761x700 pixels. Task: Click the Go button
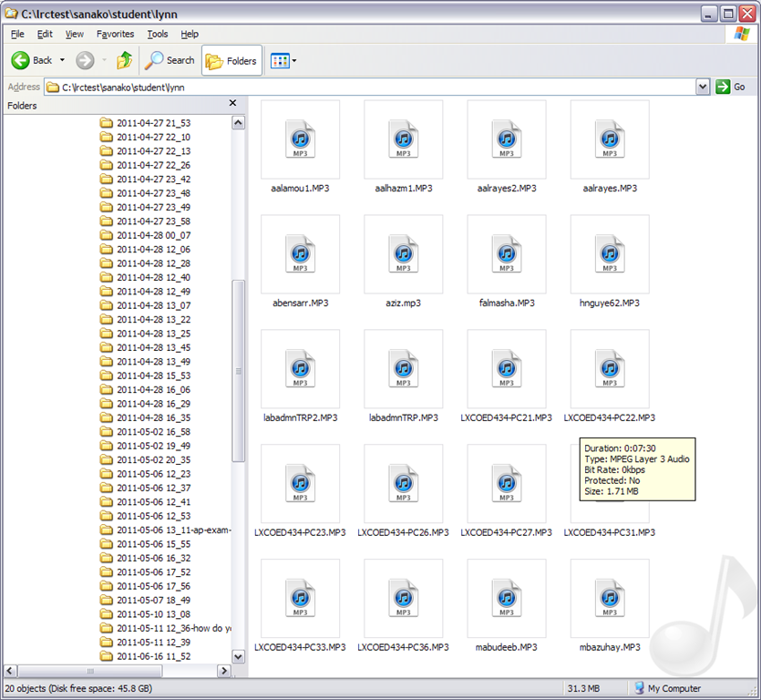click(x=730, y=87)
